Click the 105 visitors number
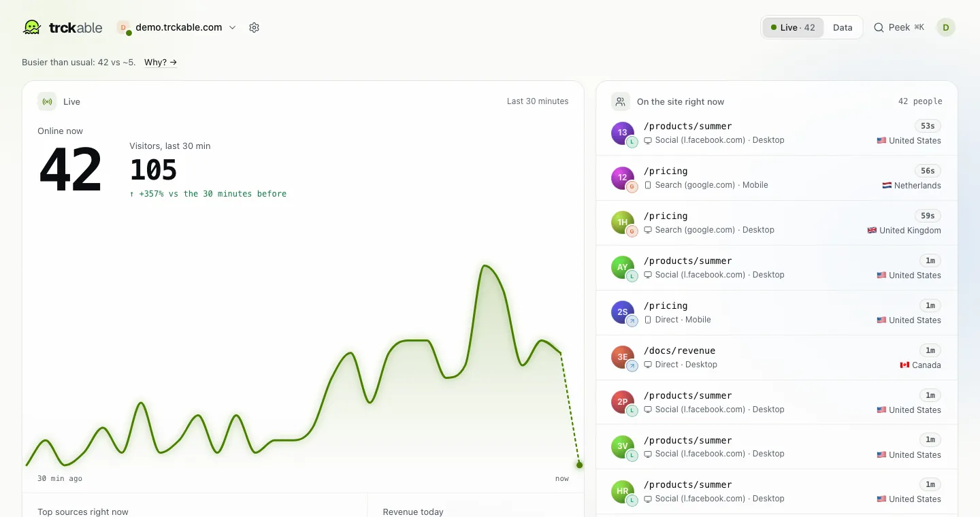The image size is (980, 517). [x=154, y=170]
